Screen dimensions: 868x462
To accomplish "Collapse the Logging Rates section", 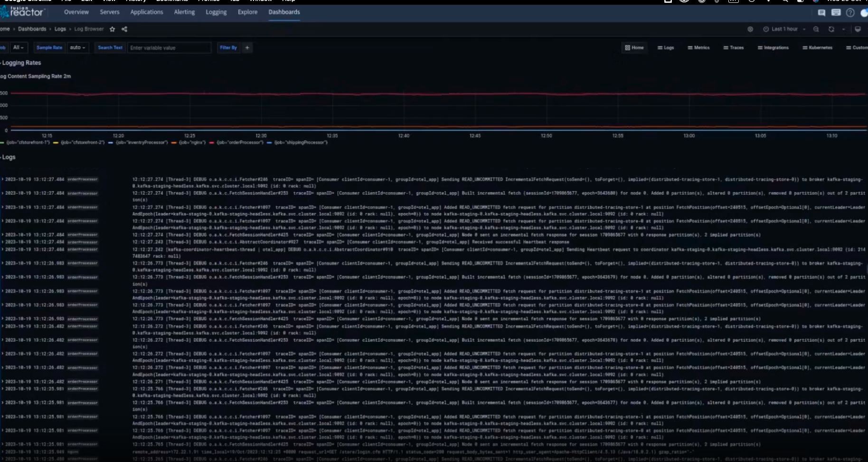I will click(x=21, y=63).
